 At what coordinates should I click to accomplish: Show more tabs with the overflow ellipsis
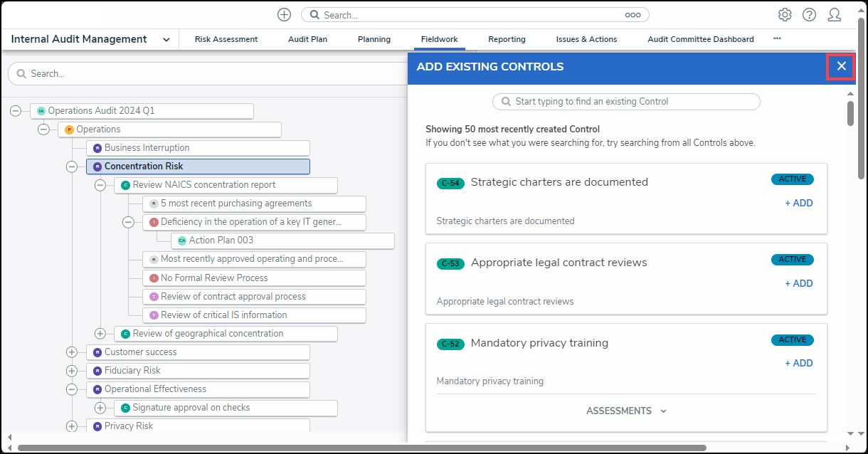point(777,39)
